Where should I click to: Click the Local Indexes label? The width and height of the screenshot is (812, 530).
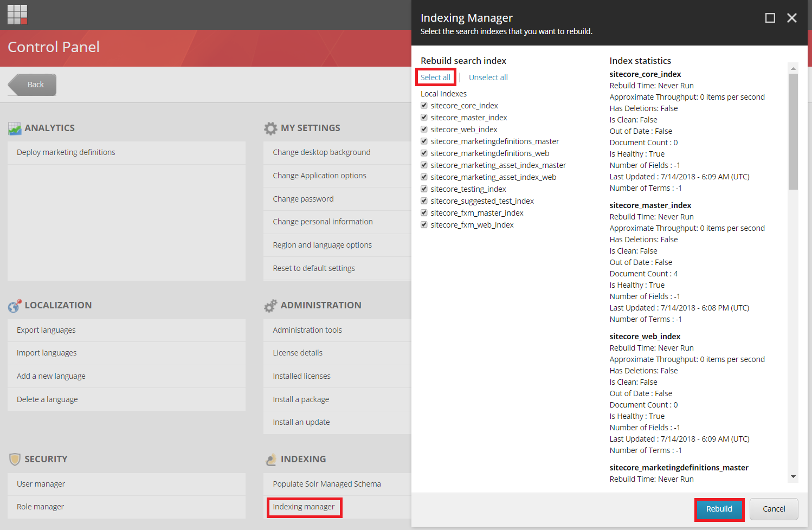[x=443, y=94]
